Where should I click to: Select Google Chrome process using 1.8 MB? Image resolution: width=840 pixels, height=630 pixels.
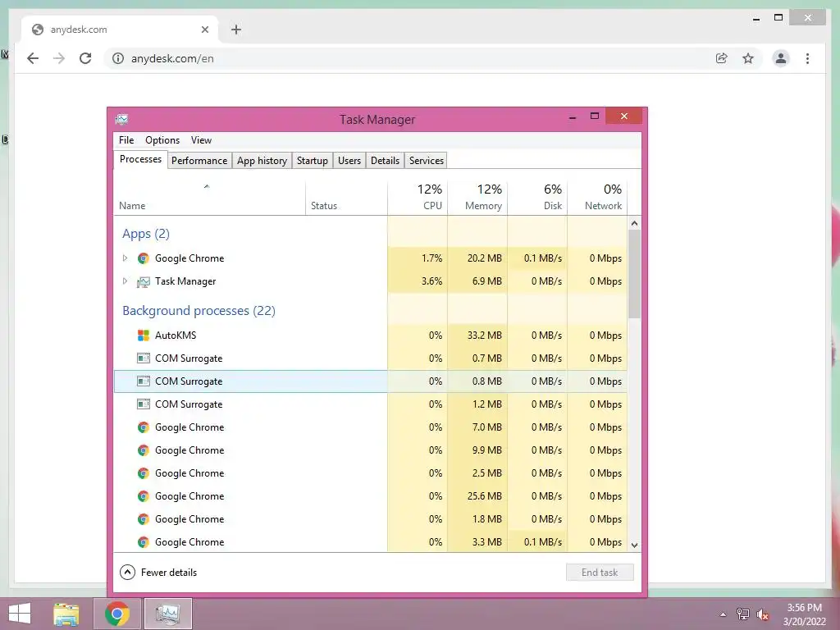pos(370,519)
